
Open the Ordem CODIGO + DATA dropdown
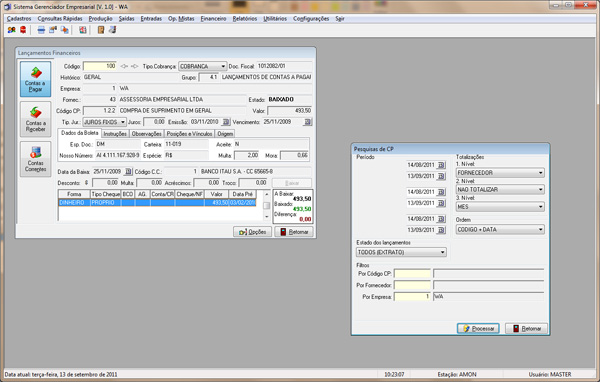[x=500, y=230]
